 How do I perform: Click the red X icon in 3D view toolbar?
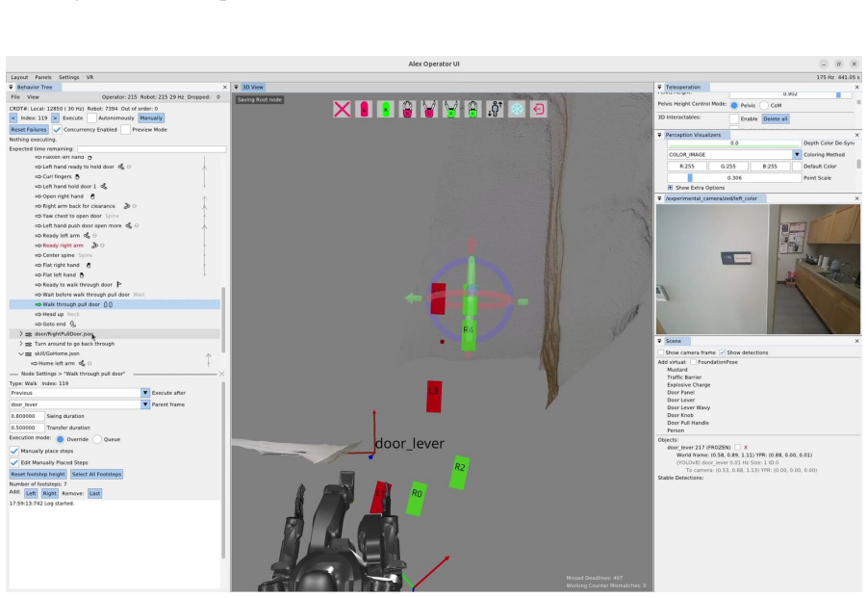click(x=343, y=109)
